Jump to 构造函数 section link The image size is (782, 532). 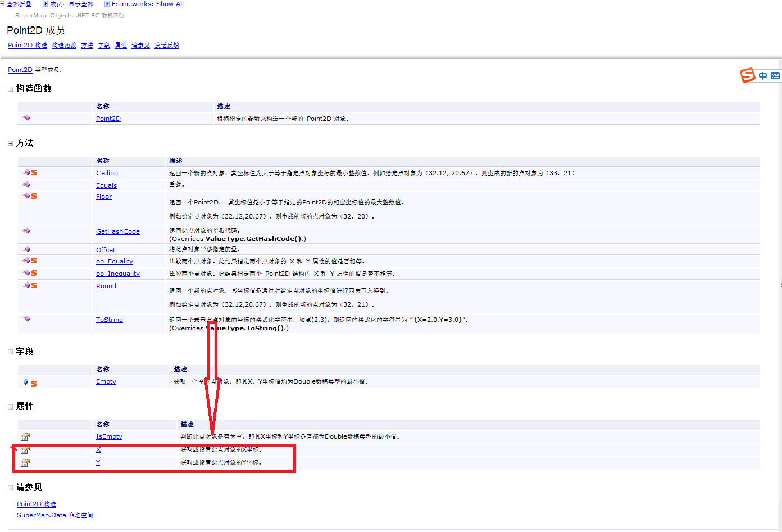click(64, 46)
